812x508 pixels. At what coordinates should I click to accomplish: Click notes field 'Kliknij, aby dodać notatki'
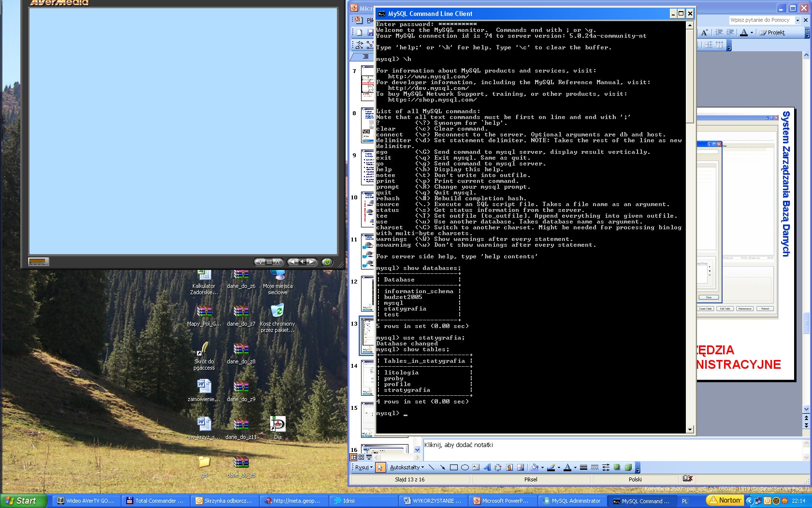coord(612,450)
